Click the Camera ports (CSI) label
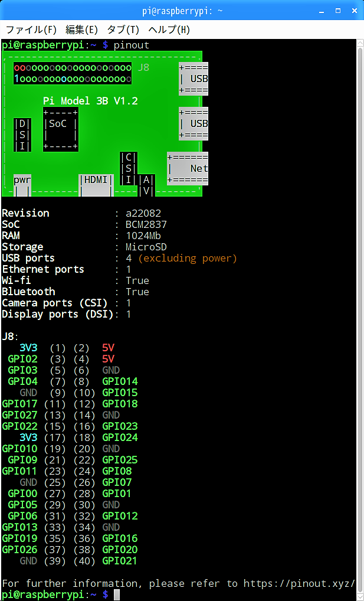The height and width of the screenshot is (601, 364). pyautogui.click(x=55, y=303)
